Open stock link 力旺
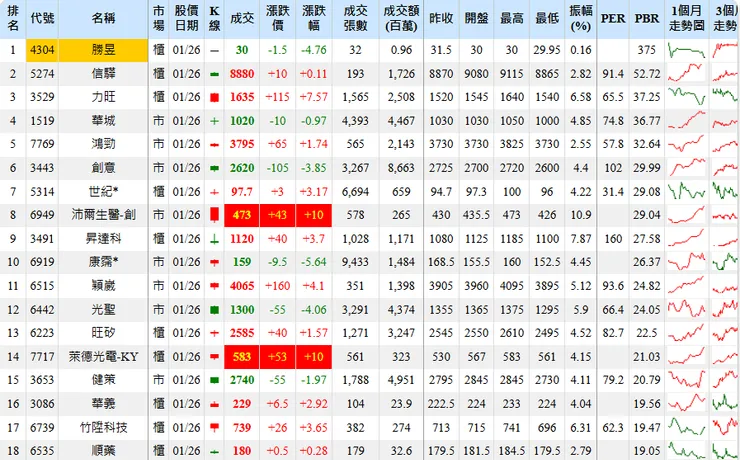Viewport: 740px width, 460px height. [103, 97]
